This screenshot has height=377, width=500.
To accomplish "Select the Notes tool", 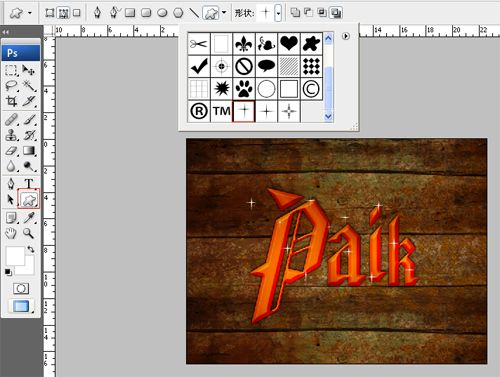I will tap(11, 218).
